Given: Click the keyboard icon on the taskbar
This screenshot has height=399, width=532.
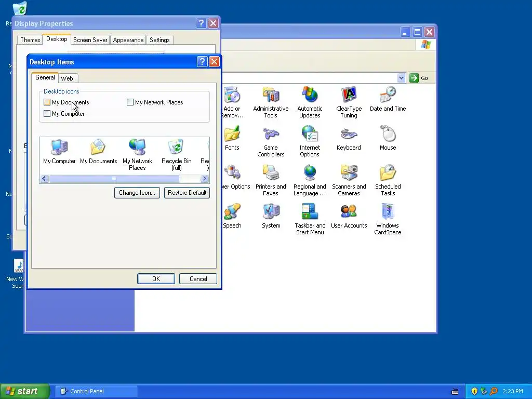Looking at the screenshot, I should click(x=455, y=392).
